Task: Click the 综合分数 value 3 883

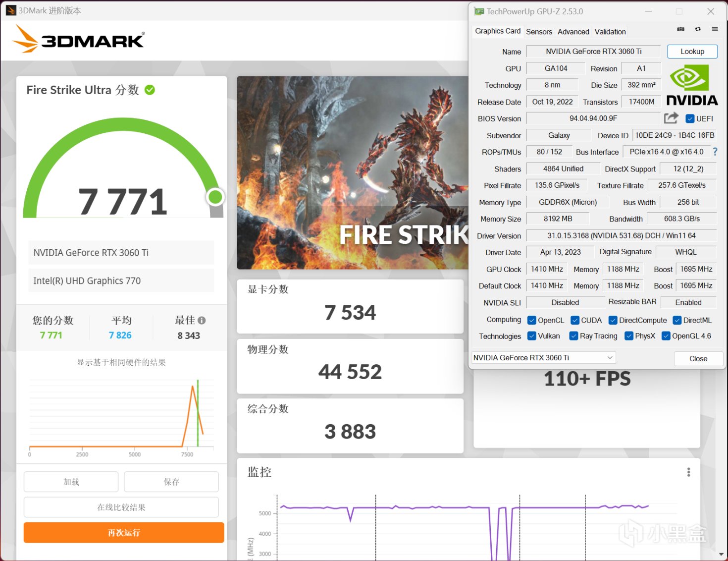Action: [350, 432]
